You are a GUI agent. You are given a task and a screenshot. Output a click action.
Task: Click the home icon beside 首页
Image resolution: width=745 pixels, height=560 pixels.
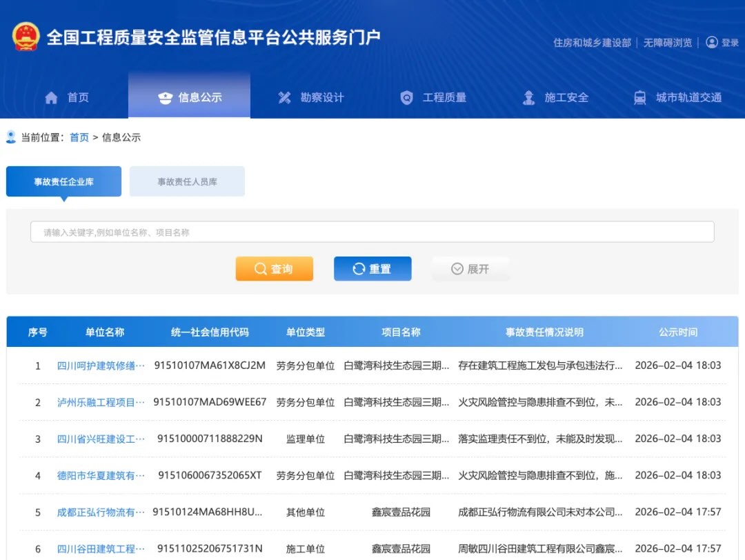51,98
